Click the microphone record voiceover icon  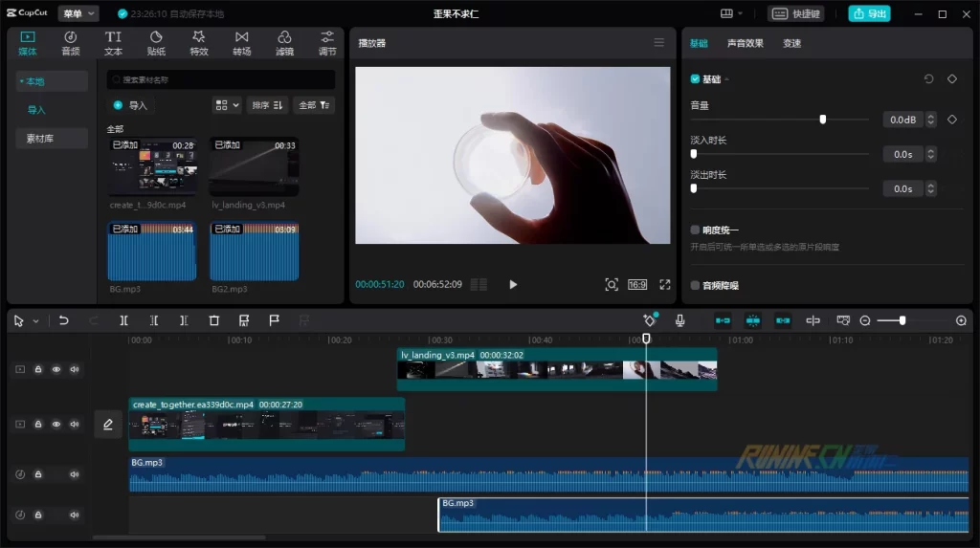(679, 321)
